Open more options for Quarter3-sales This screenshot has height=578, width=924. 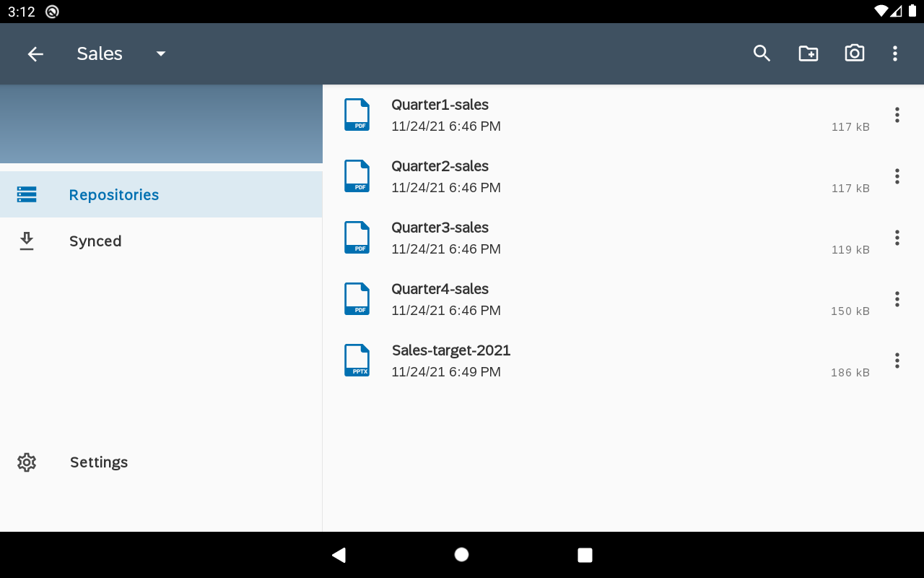tap(897, 238)
